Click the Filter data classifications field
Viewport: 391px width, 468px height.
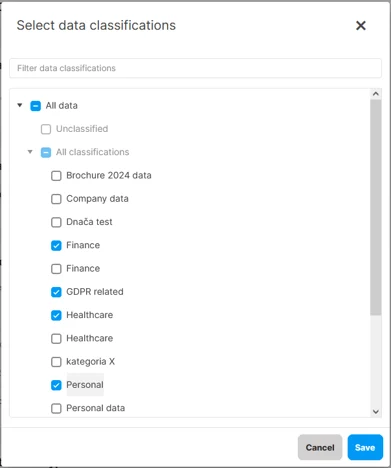coord(195,68)
